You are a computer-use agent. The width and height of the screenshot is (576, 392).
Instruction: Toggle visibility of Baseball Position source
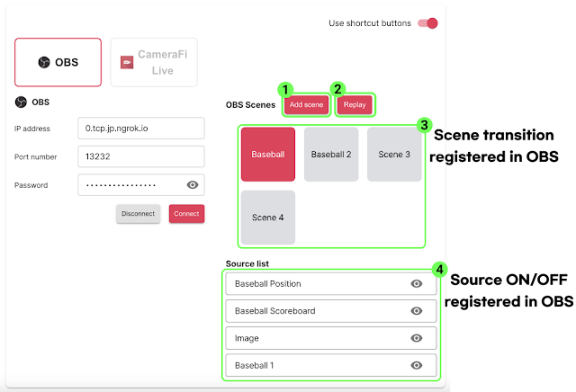tap(416, 284)
